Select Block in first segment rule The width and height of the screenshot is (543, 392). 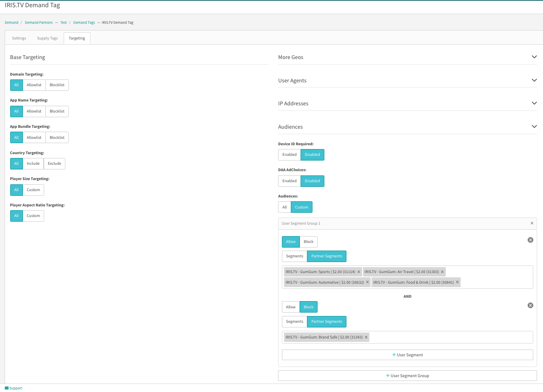pos(309,242)
